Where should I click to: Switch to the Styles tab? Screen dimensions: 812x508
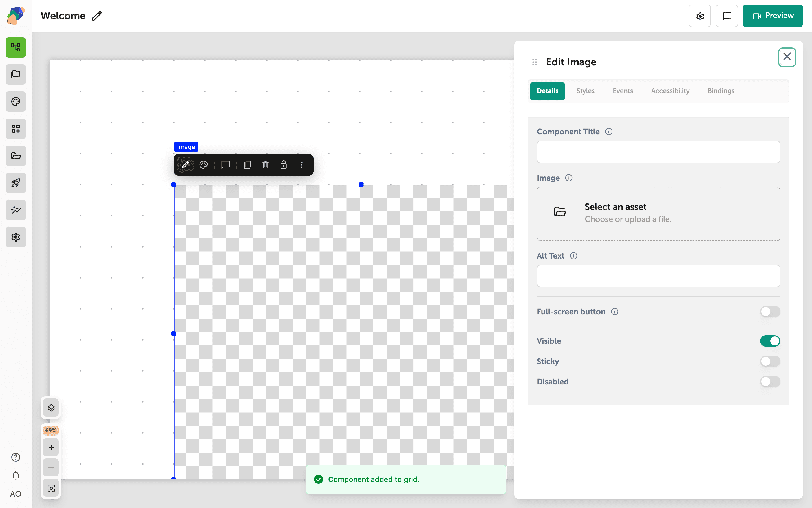[x=586, y=91]
